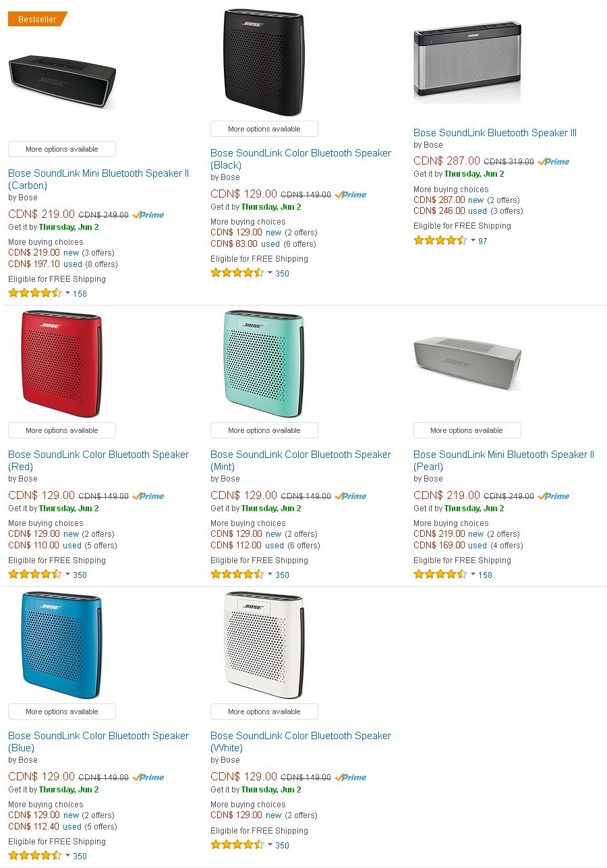Image resolution: width=607 pixels, height=868 pixels.
Task: Click the blue SoundLink Color speaker image
Action: tap(62, 645)
